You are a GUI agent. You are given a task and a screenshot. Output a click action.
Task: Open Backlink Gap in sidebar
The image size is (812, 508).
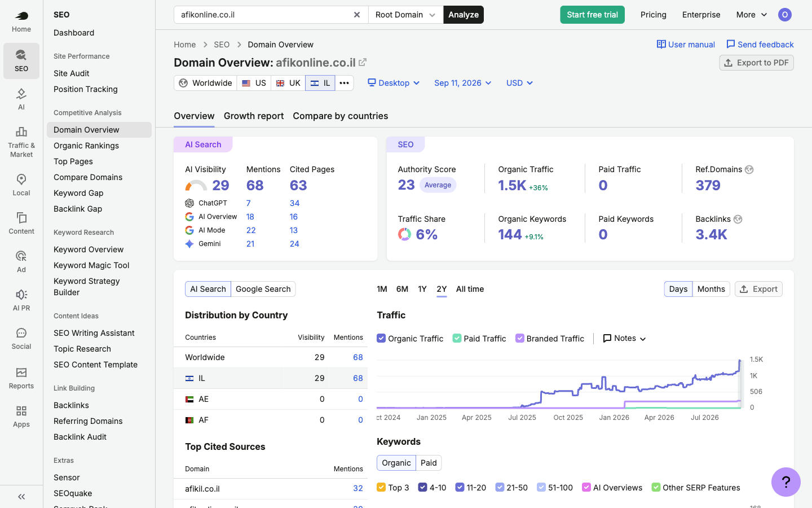78,209
